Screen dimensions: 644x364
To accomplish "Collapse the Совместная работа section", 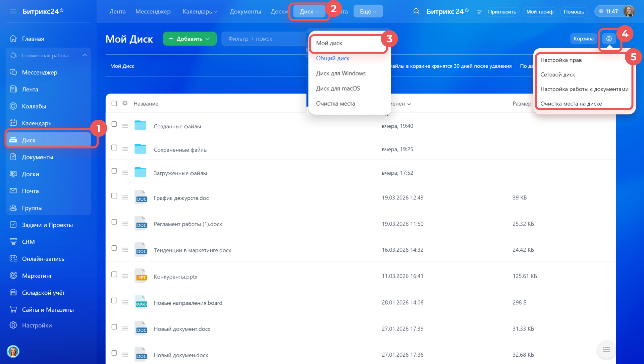I will pos(85,55).
